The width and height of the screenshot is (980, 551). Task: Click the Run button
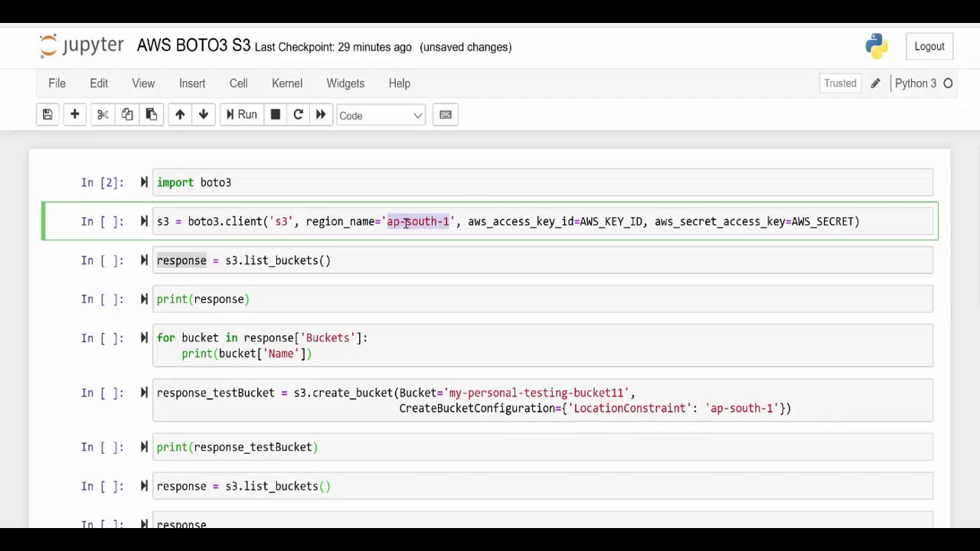pyautogui.click(x=241, y=115)
